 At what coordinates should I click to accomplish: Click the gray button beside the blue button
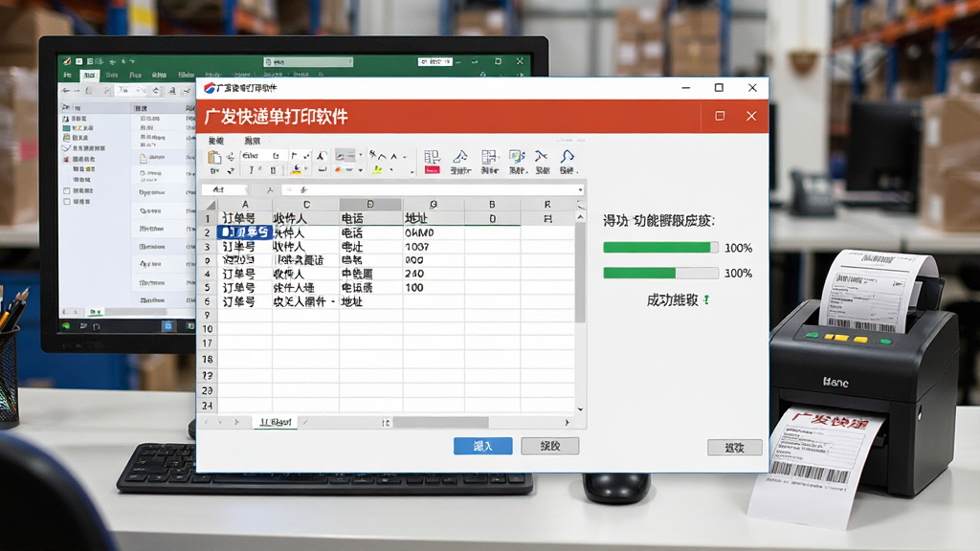coord(550,446)
